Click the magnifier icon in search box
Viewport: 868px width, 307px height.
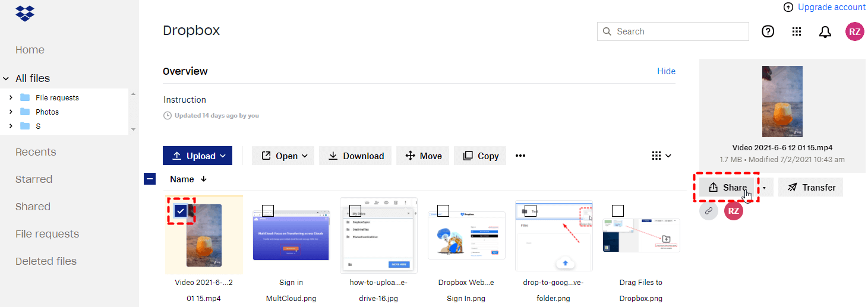point(607,31)
